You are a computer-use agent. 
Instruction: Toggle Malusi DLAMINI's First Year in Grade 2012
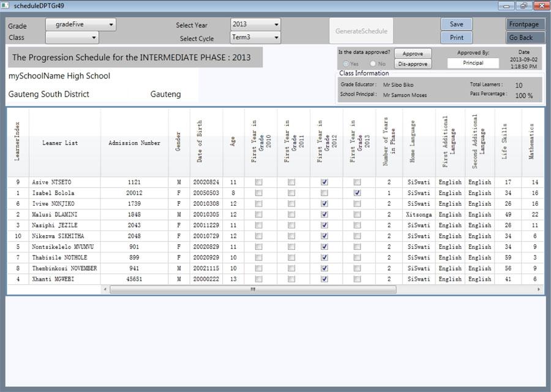pos(324,214)
